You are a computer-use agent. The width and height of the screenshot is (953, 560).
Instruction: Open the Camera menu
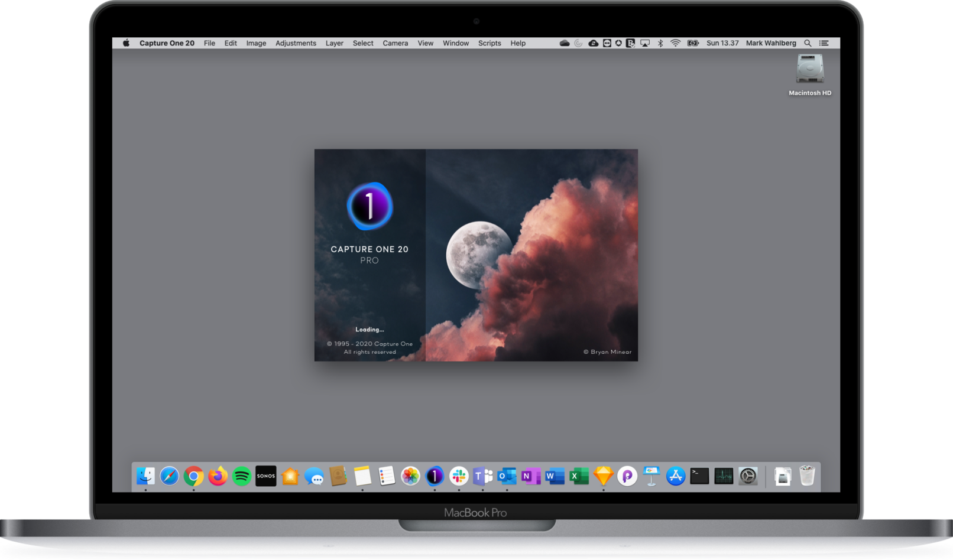point(395,43)
